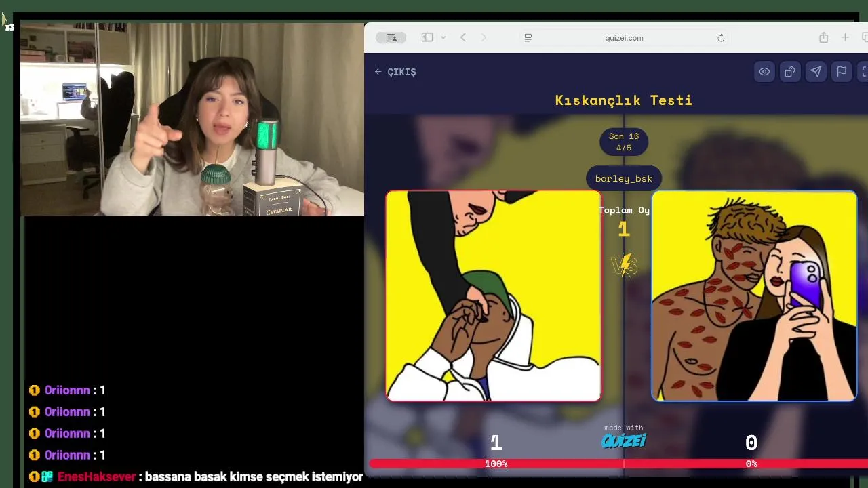
Task: Go back with Safari's back arrow
Action: [x=463, y=38]
